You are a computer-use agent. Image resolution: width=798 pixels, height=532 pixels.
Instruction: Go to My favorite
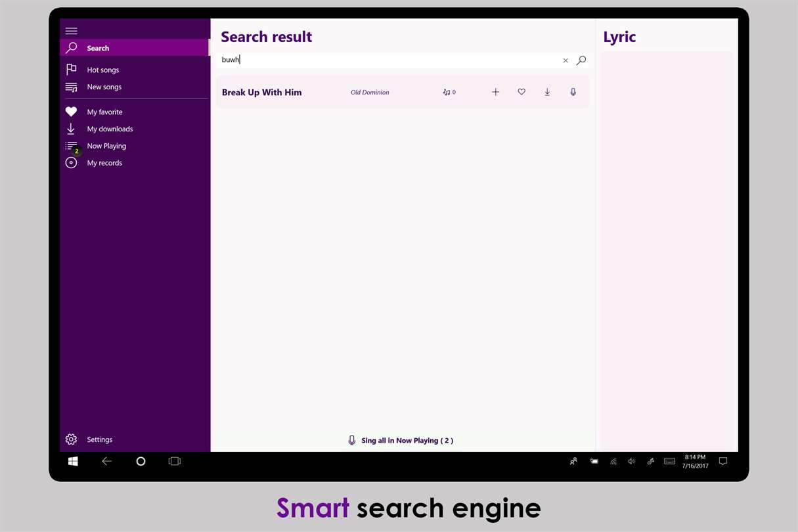[135, 112]
